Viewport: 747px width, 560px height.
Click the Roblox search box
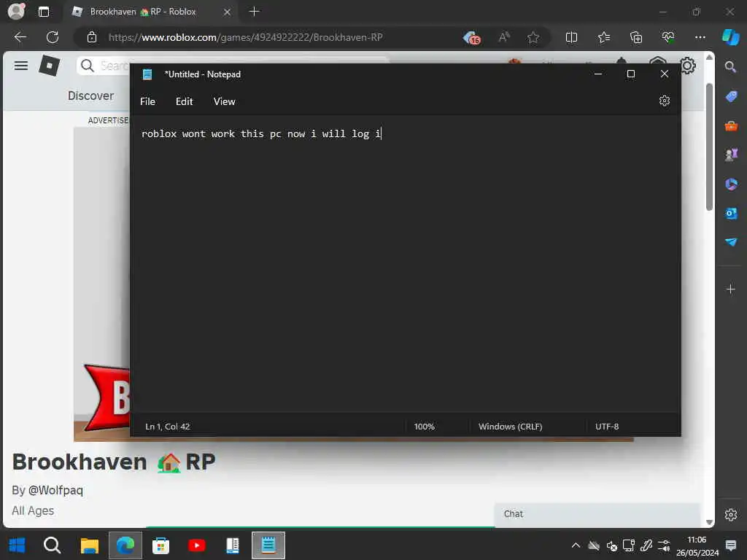pos(104,66)
